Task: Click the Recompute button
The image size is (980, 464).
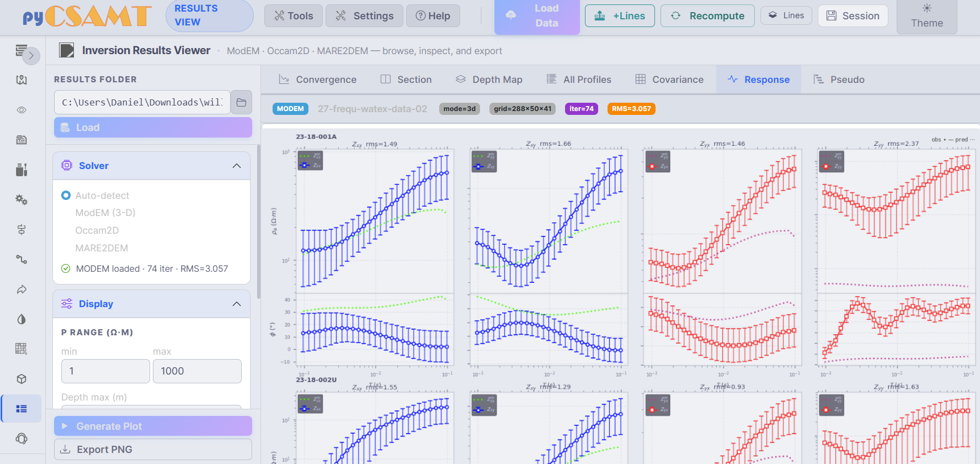Action: 707,16
